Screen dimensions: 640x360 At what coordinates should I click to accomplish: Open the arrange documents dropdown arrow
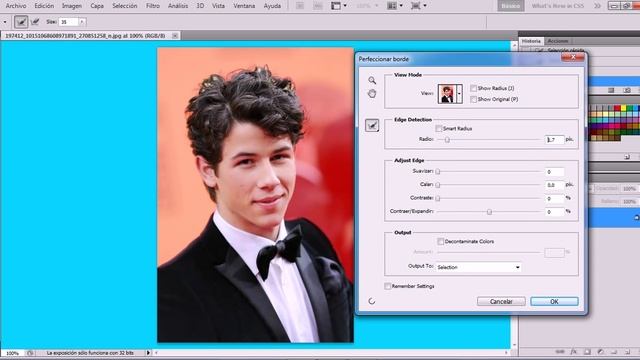pos(401,6)
